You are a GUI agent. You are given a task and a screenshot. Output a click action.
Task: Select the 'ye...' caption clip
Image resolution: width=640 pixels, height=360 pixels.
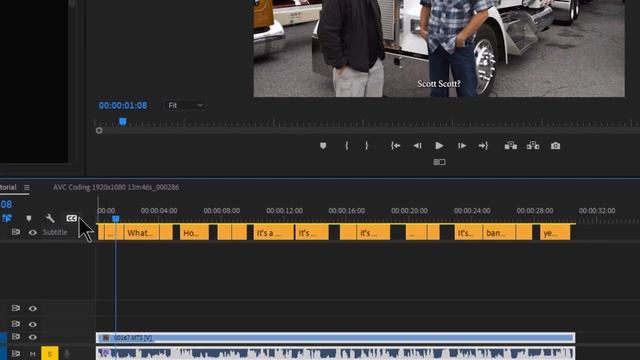[x=555, y=232]
